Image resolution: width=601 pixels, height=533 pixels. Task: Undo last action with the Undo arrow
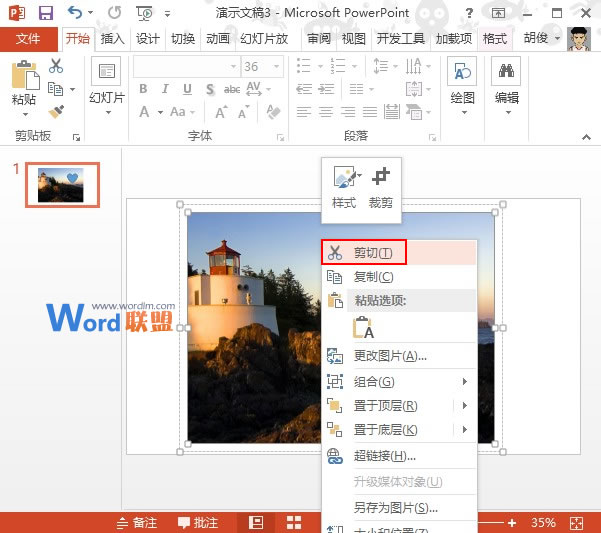[75, 13]
